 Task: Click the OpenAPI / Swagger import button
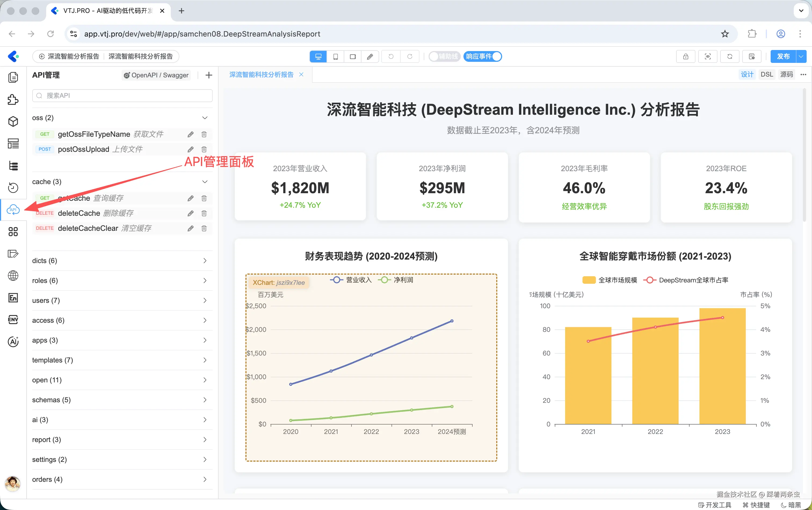(x=156, y=75)
